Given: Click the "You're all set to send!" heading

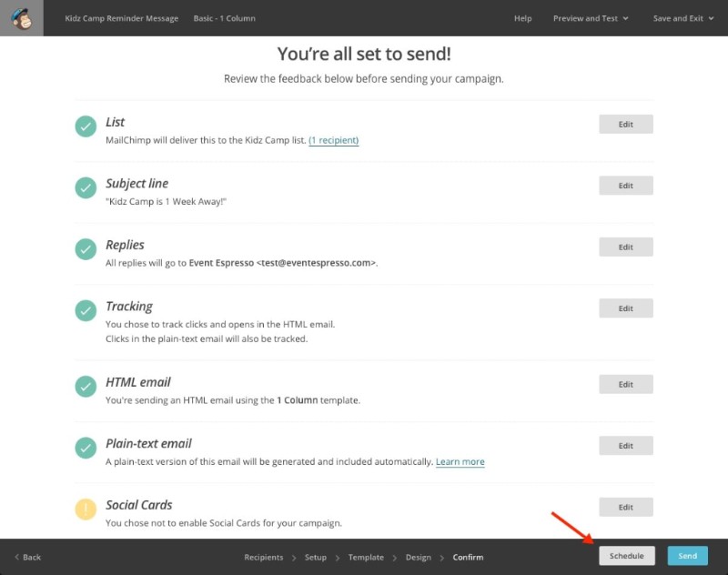Looking at the screenshot, I should 364,54.
